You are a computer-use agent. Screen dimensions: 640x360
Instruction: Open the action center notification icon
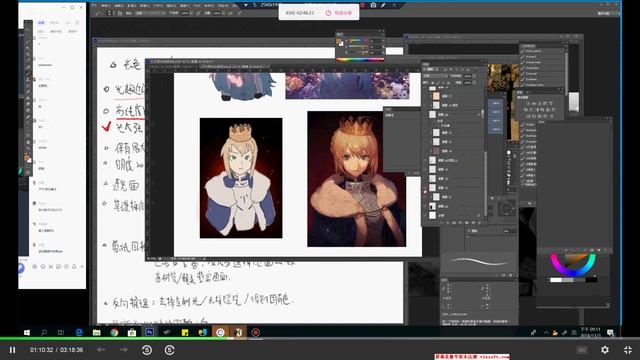click(610, 333)
